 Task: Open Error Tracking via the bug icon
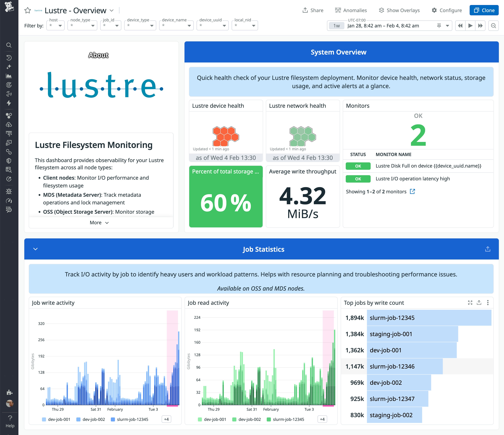[x=9, y=191]
